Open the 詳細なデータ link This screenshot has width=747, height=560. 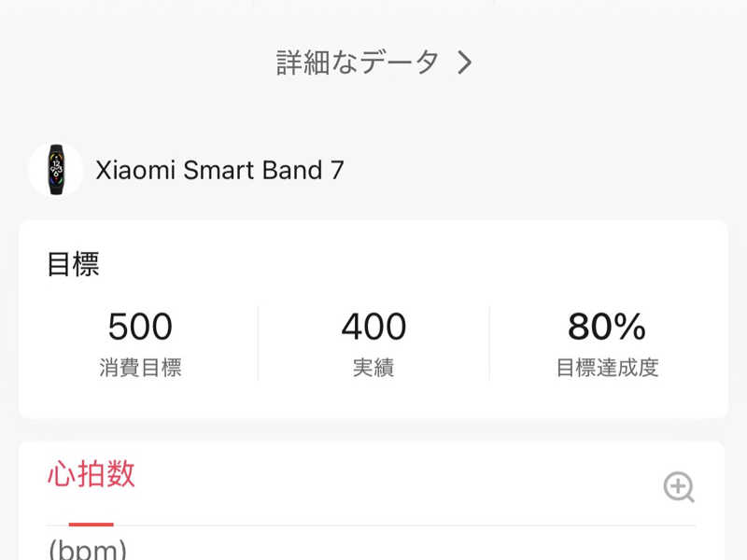point(358,63)
